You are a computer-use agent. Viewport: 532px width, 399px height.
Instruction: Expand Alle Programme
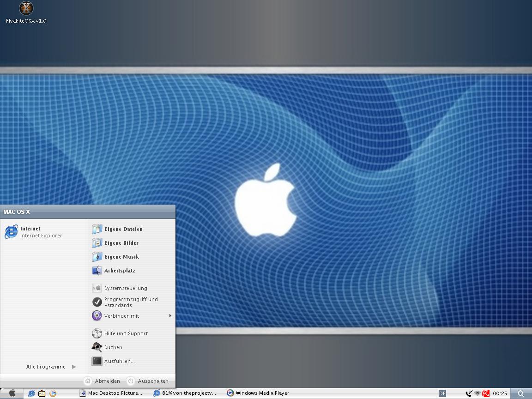pyautogui.click(x=51, y=367)
